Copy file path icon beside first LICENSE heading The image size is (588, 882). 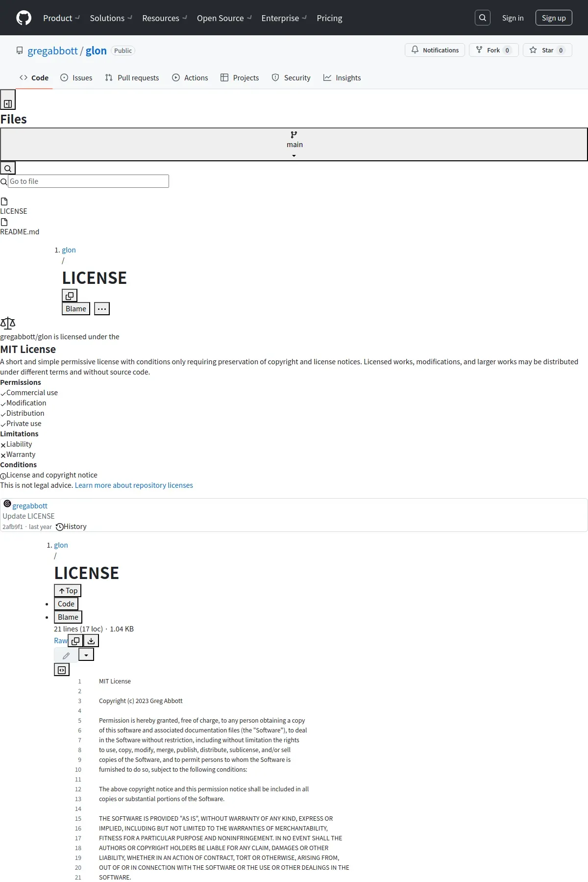click(x=70, y=296)
